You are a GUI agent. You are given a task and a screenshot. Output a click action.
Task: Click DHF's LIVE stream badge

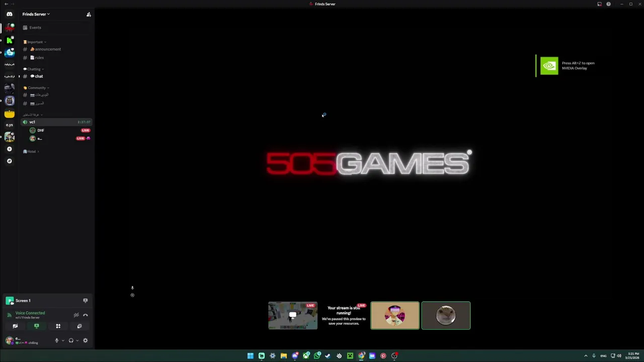[x=86, y=130]
